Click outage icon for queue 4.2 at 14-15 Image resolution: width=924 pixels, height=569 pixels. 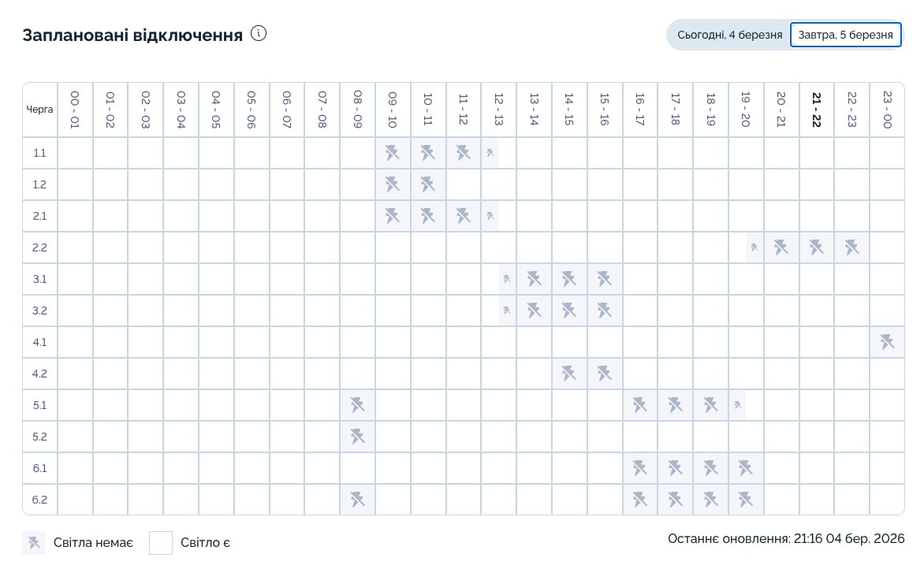click(x=569, y=374)
